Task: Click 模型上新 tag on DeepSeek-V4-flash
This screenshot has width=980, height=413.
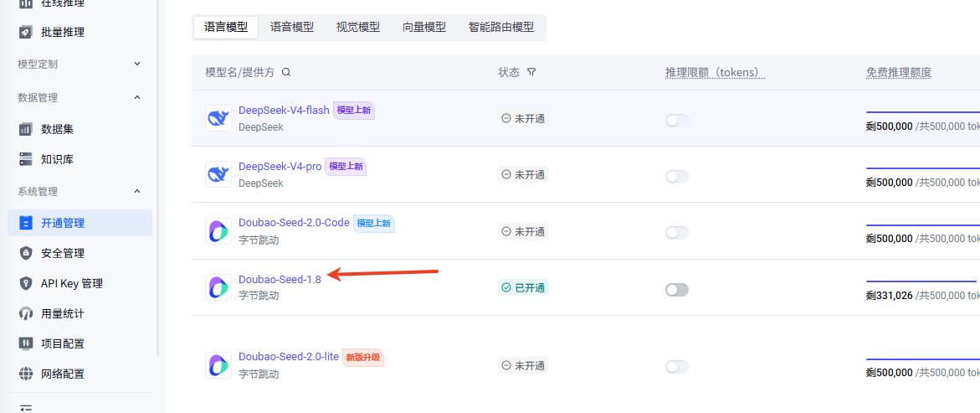Action: point(354,110)
